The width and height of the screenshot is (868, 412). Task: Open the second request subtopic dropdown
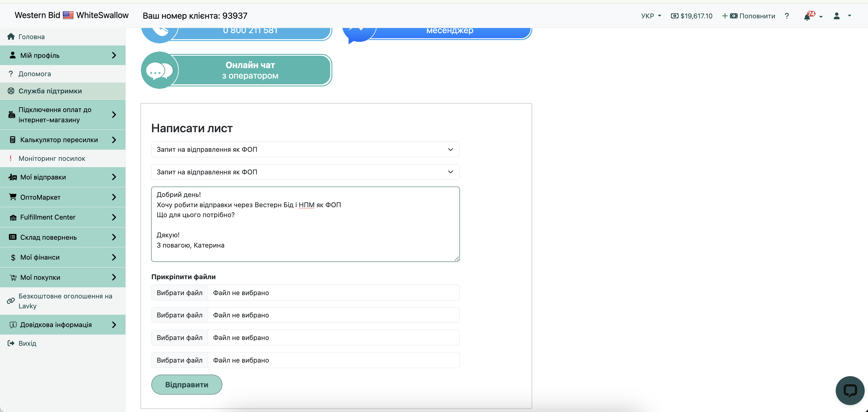[305, 172]
